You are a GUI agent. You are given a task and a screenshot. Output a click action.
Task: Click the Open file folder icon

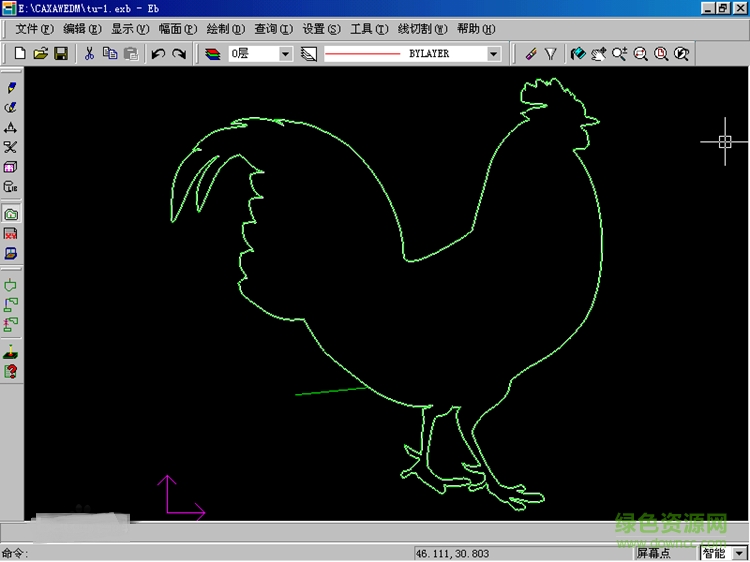(x=40, y=53)
